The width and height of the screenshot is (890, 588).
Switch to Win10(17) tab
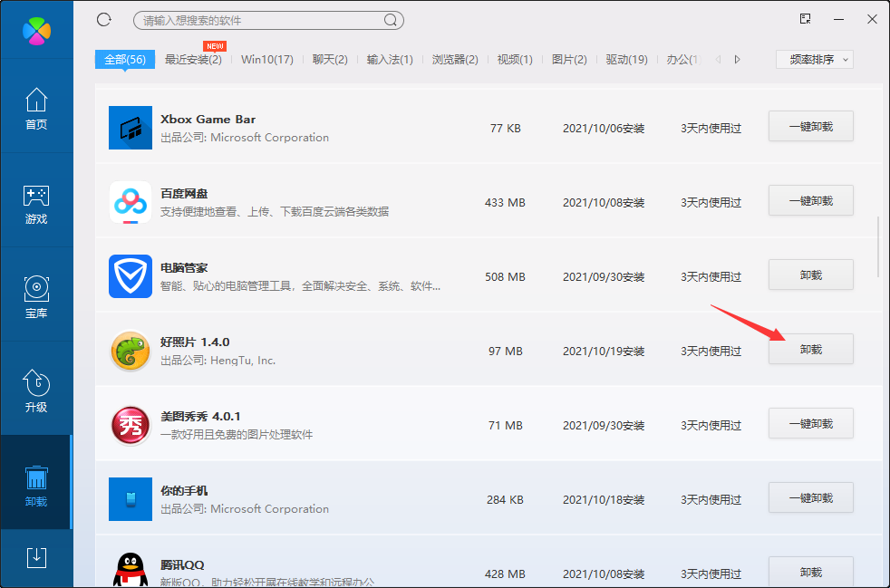click(267, 60)
